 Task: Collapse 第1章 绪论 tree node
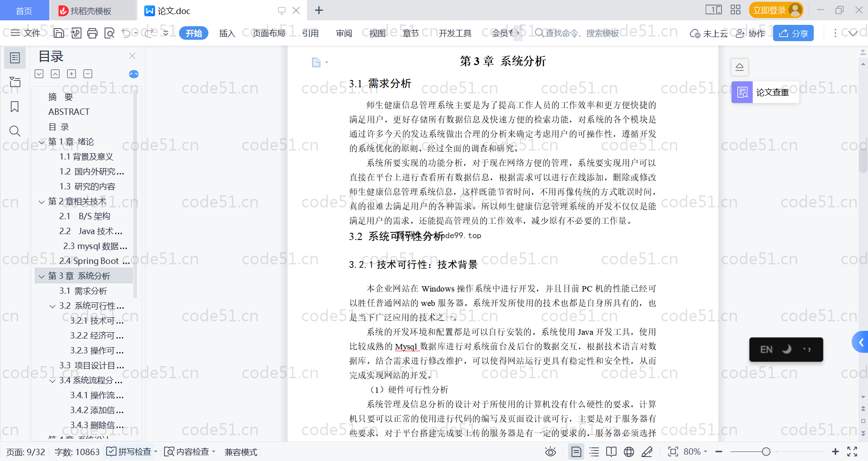point(42,142)
